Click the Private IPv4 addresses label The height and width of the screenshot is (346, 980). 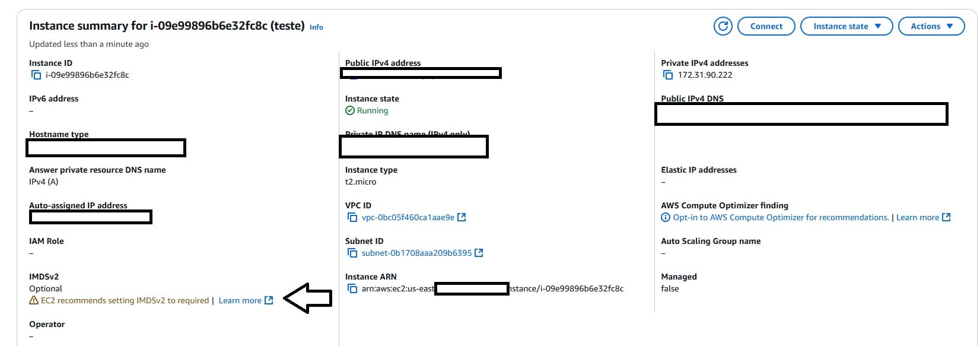coord(705,63)
